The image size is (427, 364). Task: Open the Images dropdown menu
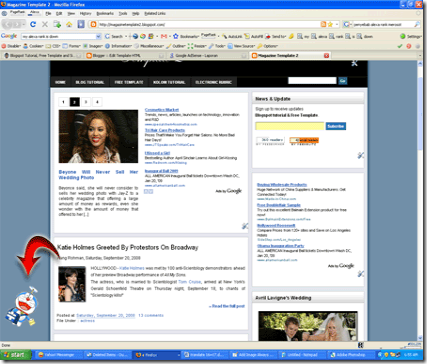click(x=93, y=46)
